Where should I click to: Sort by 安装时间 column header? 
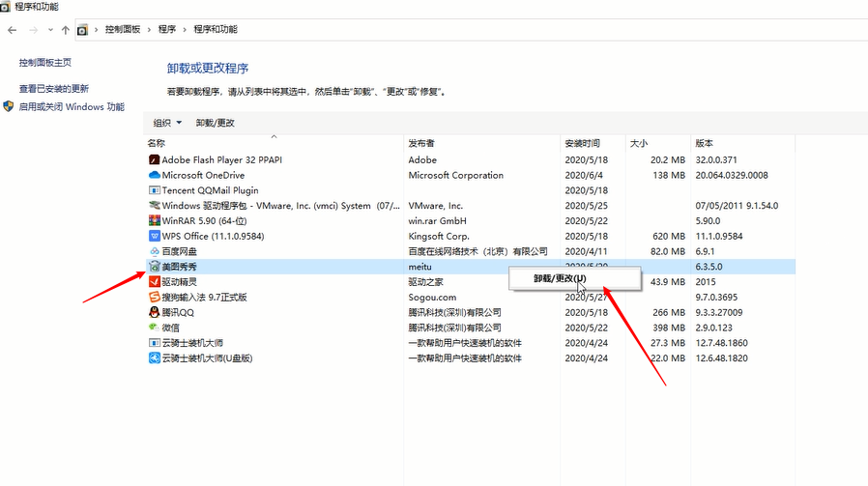pyautogui.click(x=593, y=143)
